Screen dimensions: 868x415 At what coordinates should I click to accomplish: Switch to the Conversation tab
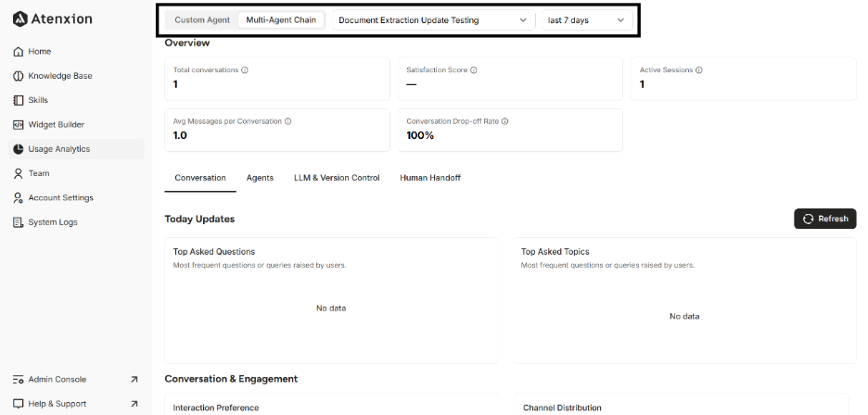200,178
